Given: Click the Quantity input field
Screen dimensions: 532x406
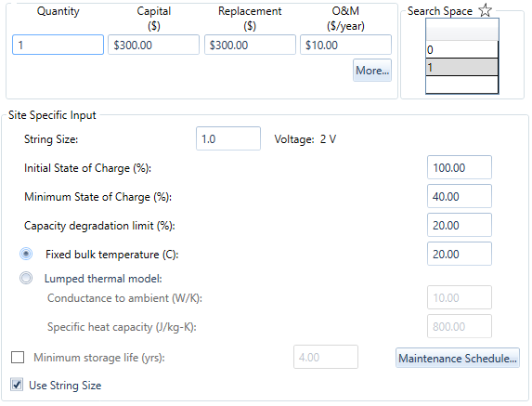Looking at the screenshot, I should click(x=58, y=45).
